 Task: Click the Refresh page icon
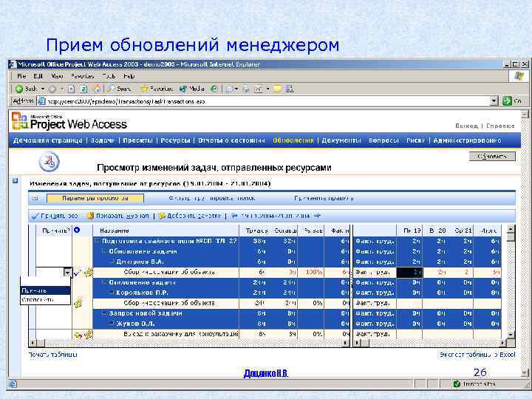coord(83,89)
